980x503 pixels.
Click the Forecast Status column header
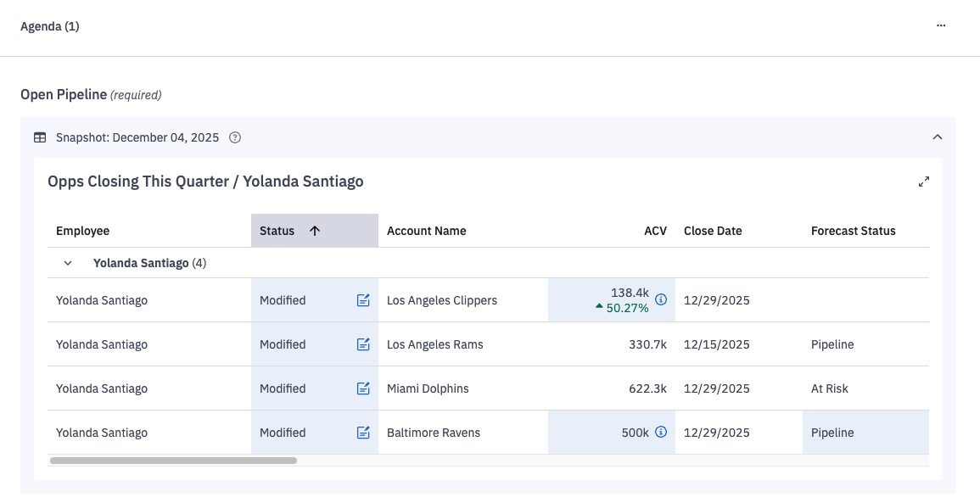(853, 231)
